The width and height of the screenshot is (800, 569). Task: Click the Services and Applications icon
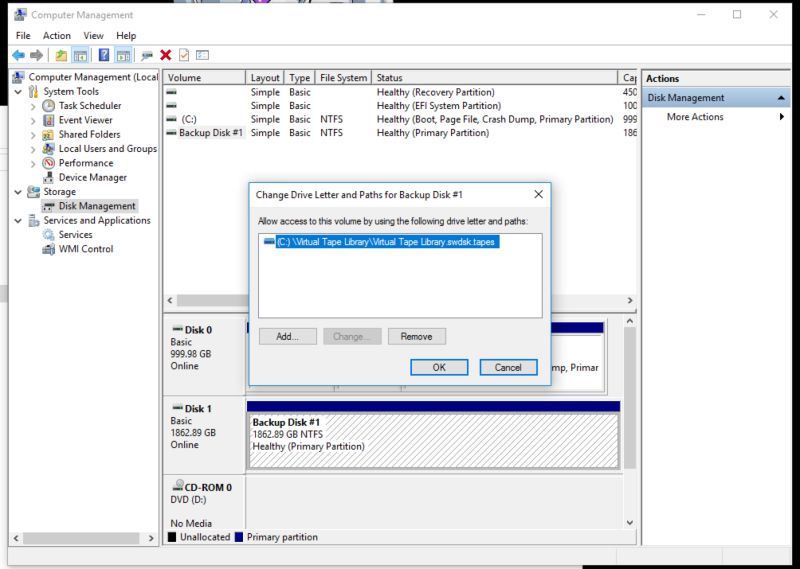pos(33,220)
